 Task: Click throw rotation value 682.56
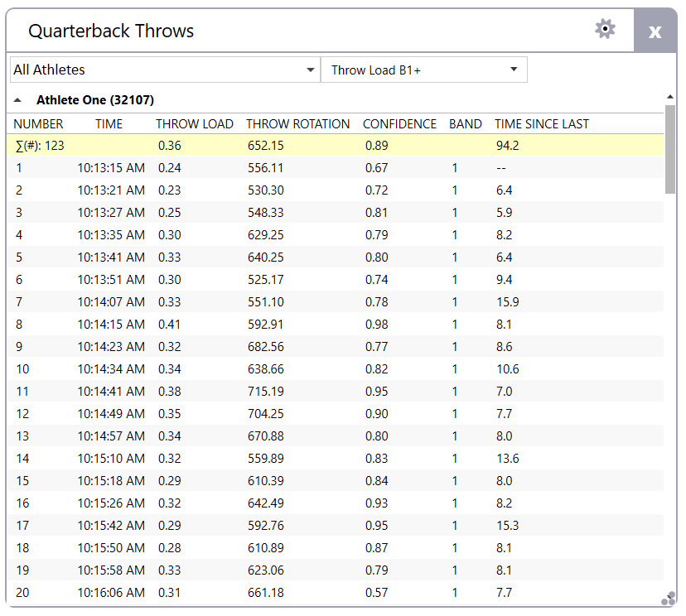[x=266, y=347]
